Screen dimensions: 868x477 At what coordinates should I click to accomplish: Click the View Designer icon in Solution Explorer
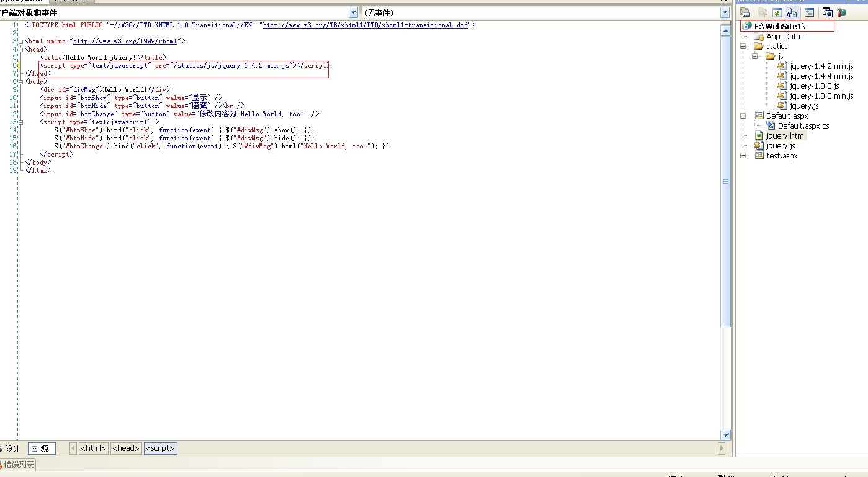pyautogui.click(x=809, y=12)
